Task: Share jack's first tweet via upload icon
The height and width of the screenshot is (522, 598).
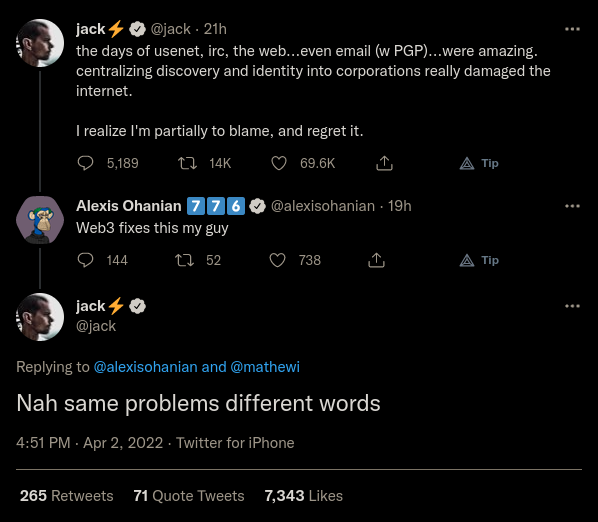Action: [x=384, y=163]
